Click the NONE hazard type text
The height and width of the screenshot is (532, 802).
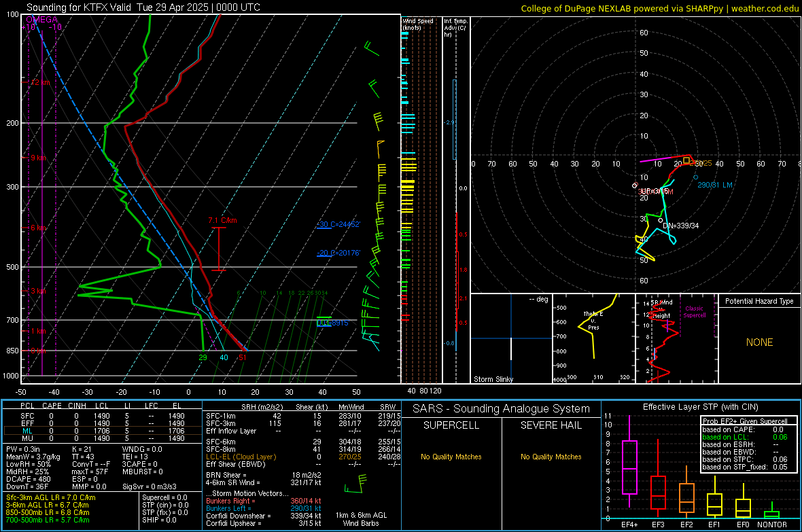[x=759, y=342]
